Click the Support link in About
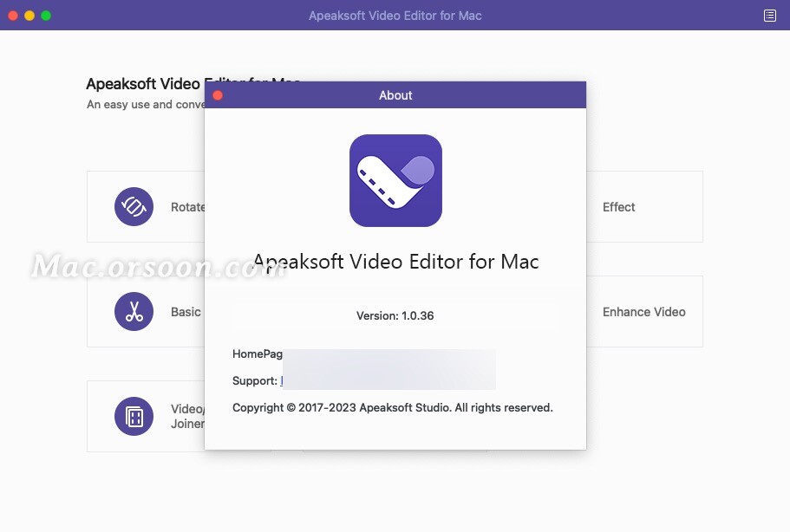 click(x=282, y=380)
